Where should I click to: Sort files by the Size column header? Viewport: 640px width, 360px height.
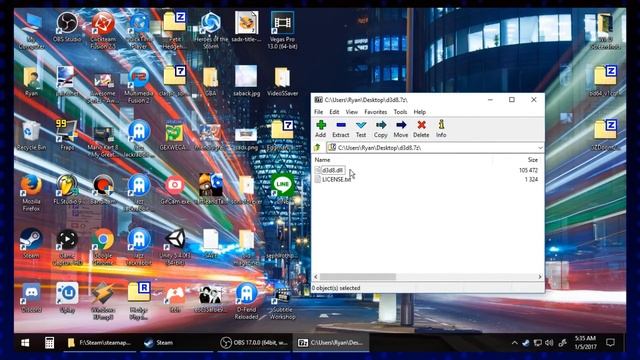coord(532,160)
